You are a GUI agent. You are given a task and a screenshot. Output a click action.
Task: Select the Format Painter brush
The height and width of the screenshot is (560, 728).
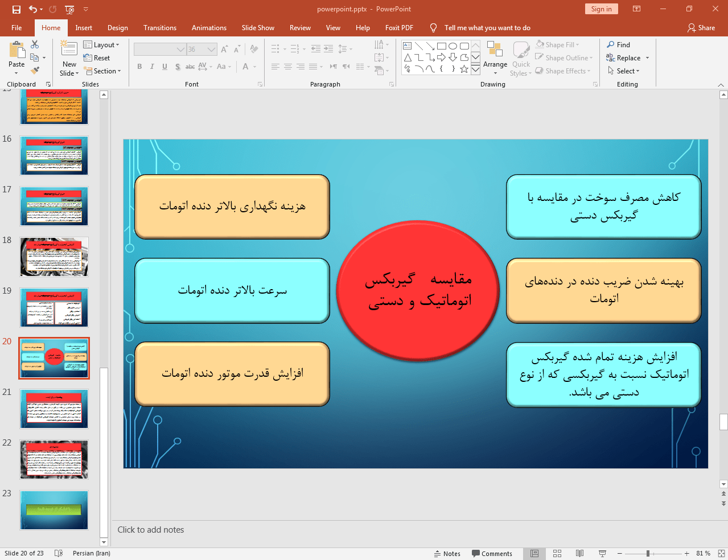35,71
